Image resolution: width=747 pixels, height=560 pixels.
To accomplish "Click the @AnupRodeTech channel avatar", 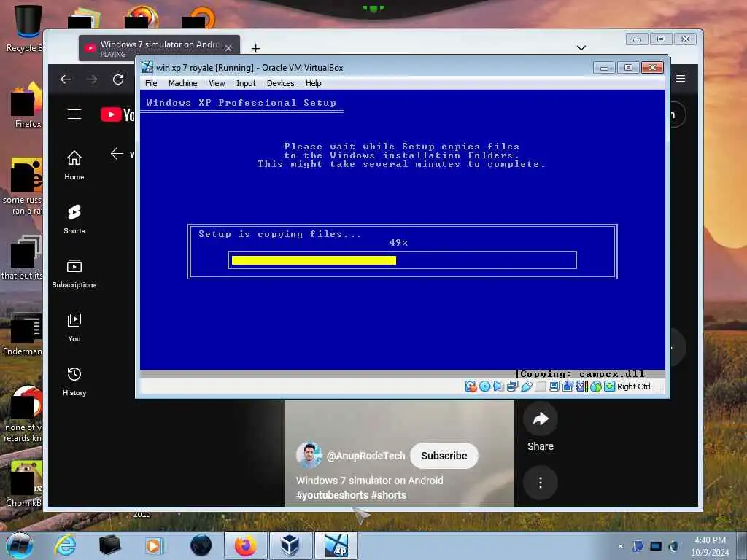I will tap(309, 455).
